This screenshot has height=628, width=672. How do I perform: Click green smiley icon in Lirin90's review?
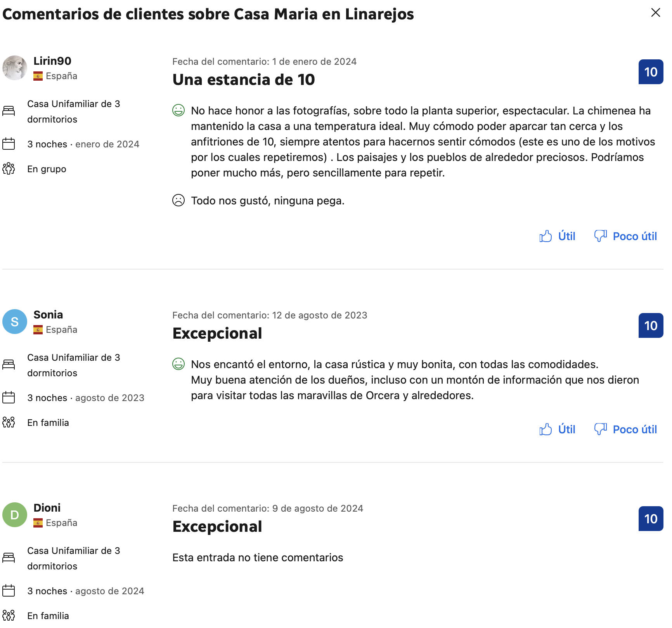[178, 111]
